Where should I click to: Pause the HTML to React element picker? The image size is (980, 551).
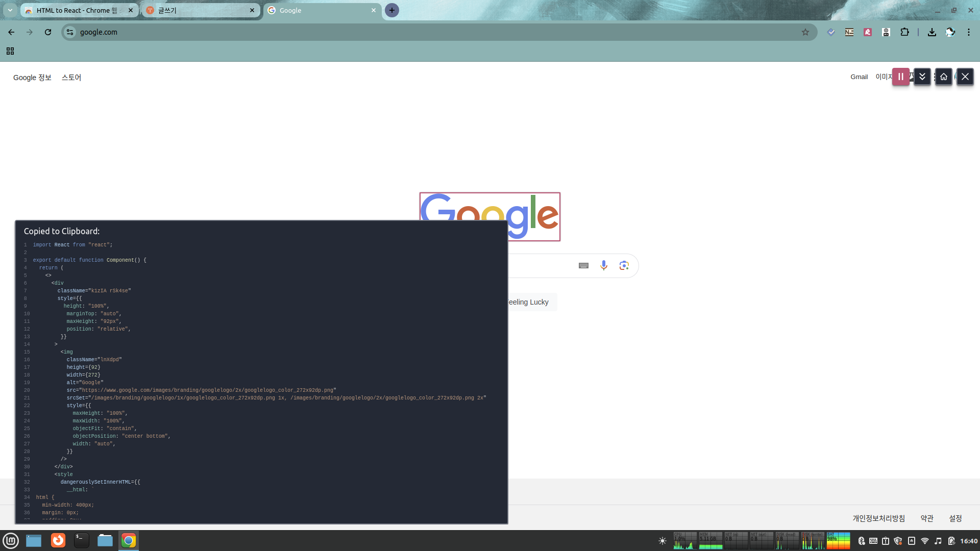click(x=900, y=77)
